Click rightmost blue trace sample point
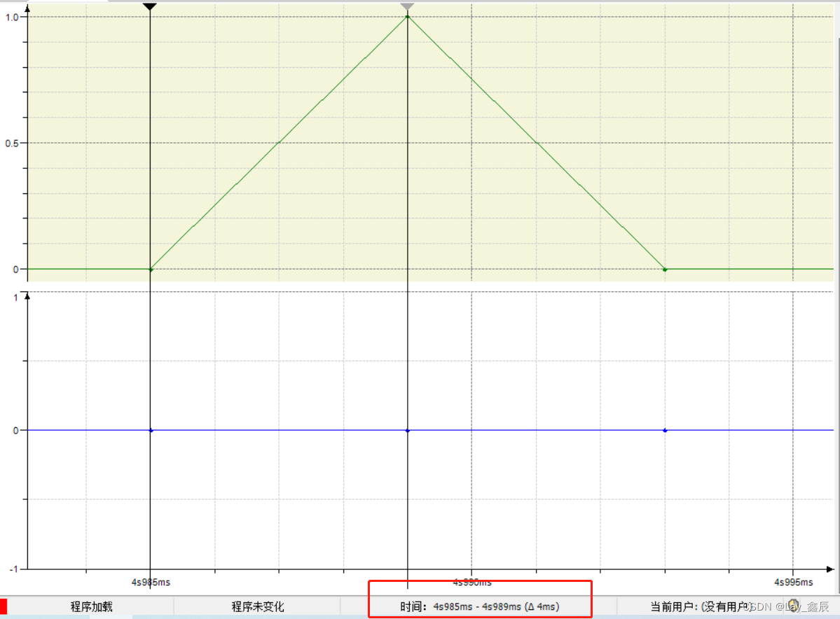Screen dimensions: 840x619 665,431
